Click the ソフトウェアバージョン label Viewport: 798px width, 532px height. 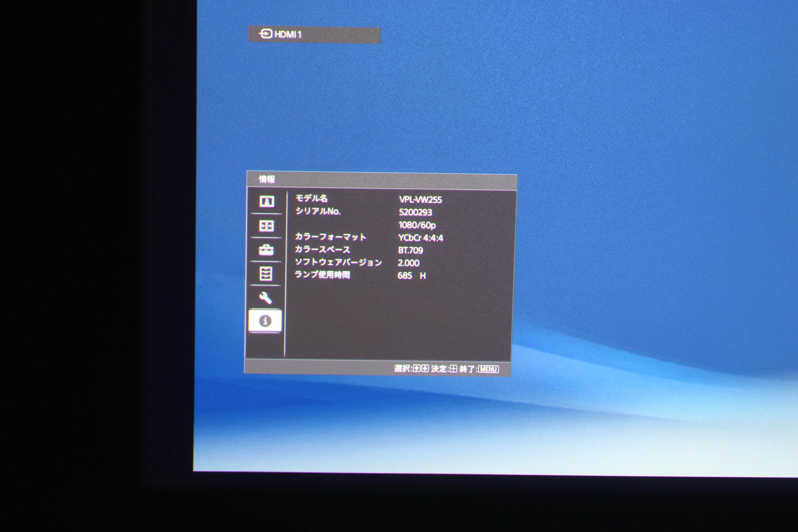pos(339,262)
